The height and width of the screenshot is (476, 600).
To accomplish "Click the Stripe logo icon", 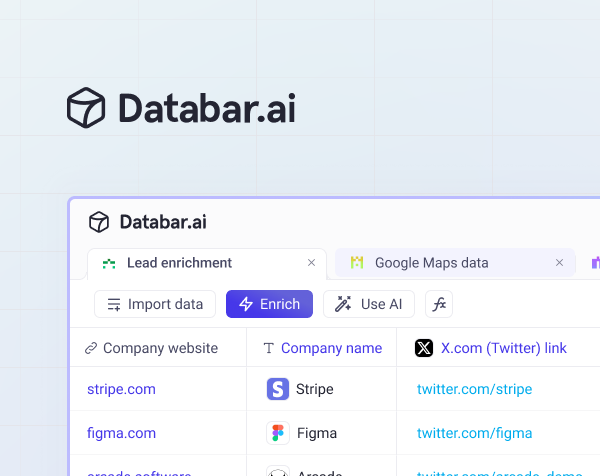I will pyautogui.click(x=278, y=389).
